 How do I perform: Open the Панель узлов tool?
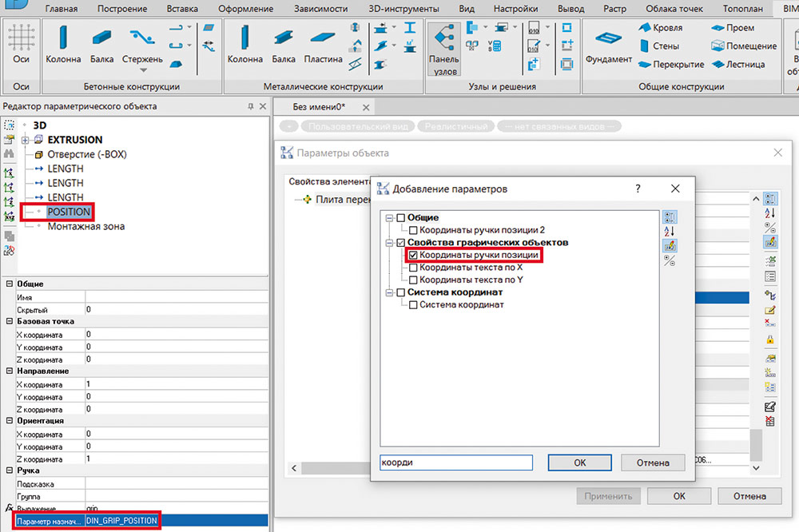(x=444, y=48)
